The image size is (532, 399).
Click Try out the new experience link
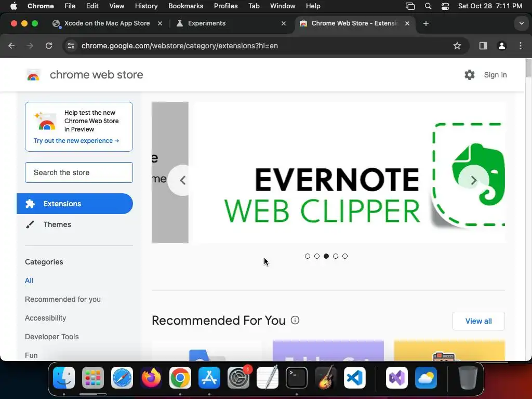coord(76,141)
